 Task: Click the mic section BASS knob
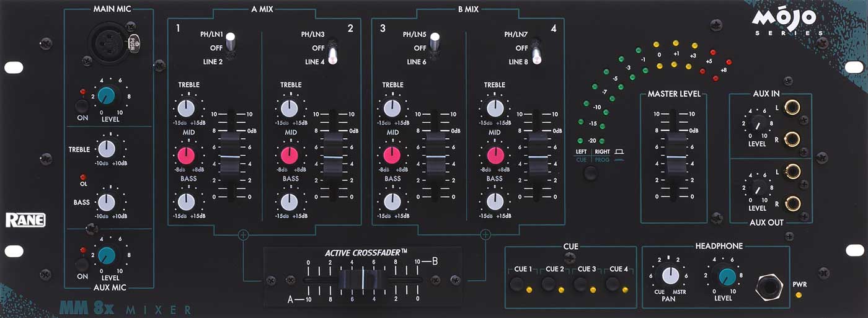pyautogui.click(x=107, y=202)
